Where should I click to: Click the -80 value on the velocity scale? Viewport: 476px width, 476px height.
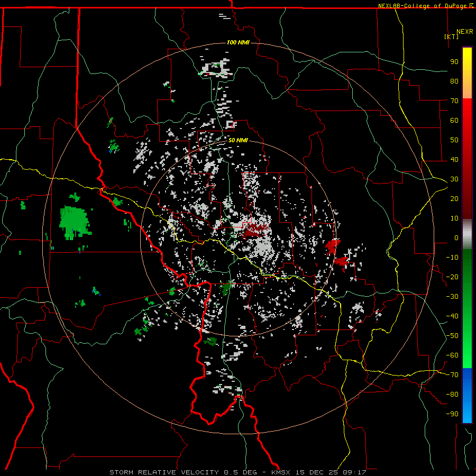click(x=452, y=395)
